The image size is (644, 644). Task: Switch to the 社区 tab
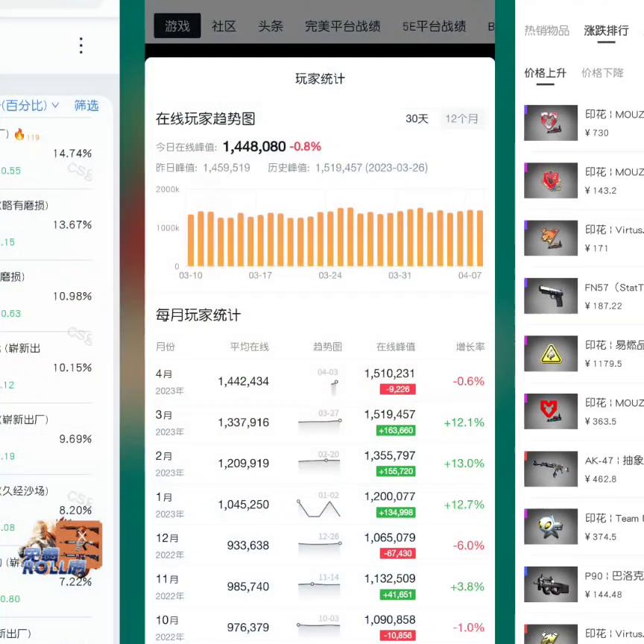tap(224, 26)
